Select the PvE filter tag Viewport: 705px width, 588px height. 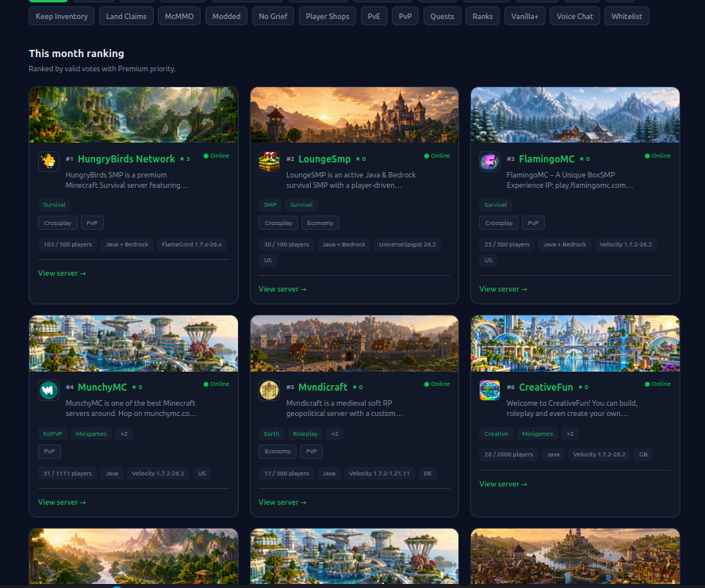pos(374,16)
